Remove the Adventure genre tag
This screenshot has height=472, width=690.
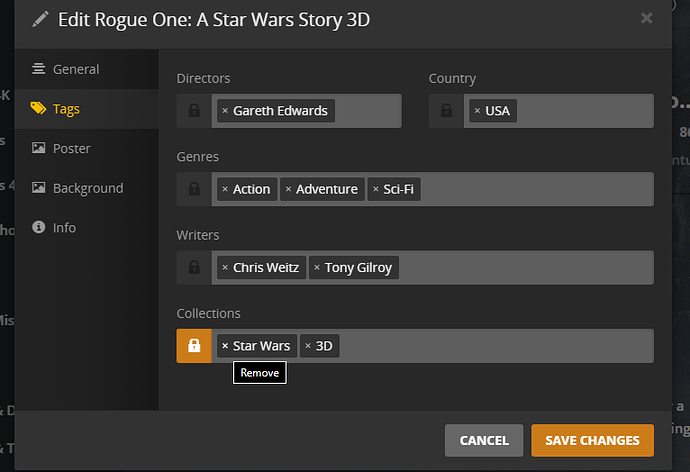click(288, 189)
